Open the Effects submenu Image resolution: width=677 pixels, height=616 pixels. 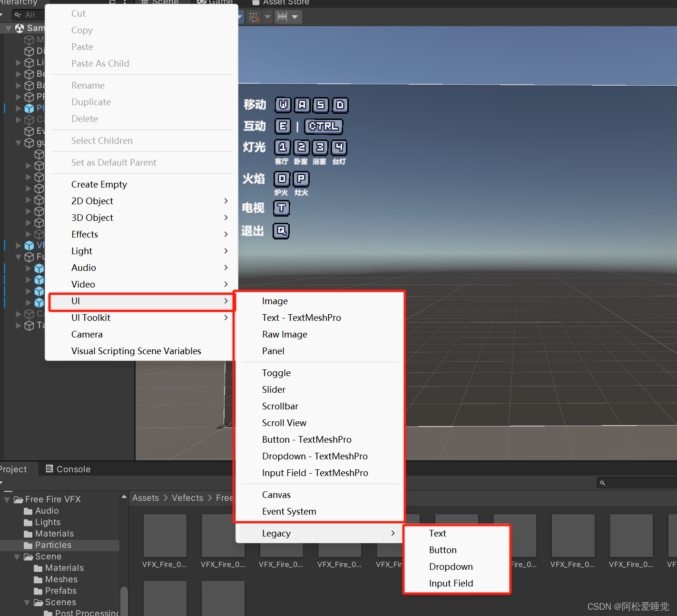[x=141, y=234]
